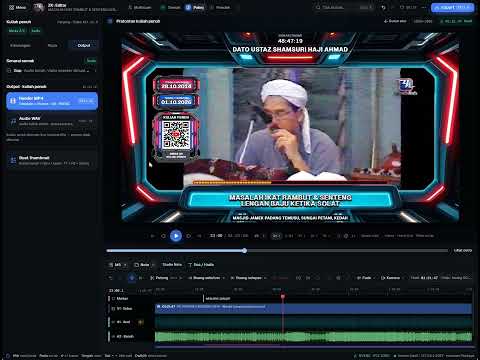
Task: Open the Nota dropdown
Action: click(x=144, y=265)
